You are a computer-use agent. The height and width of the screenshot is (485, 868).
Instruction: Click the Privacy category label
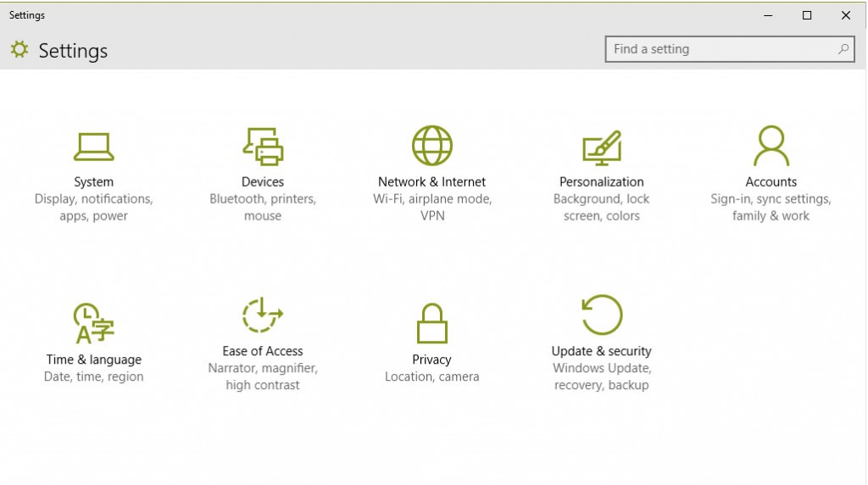[431, 360]
